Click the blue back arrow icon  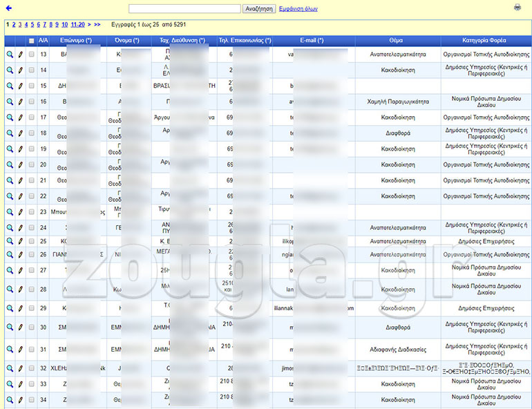[x=9, y=8]
